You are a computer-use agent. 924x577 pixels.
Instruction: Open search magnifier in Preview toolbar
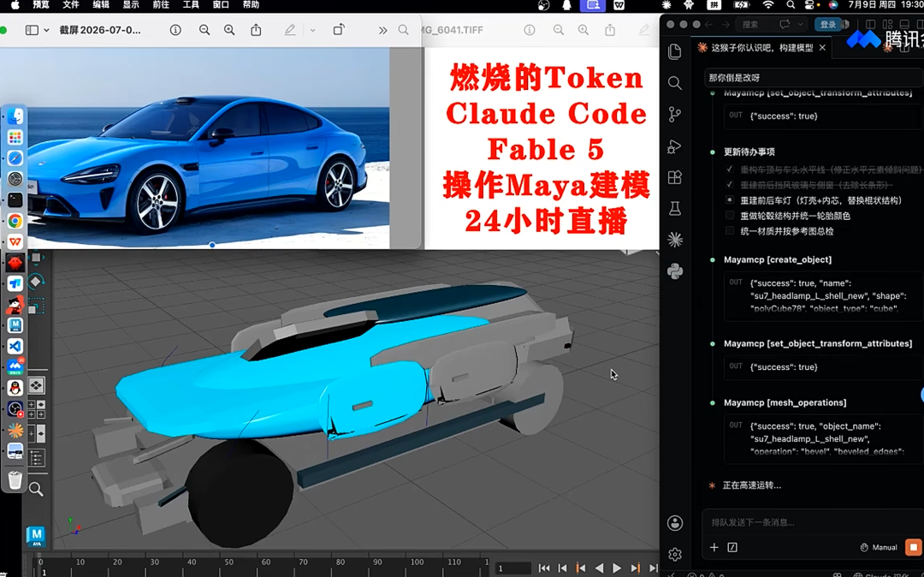(403, 30)
